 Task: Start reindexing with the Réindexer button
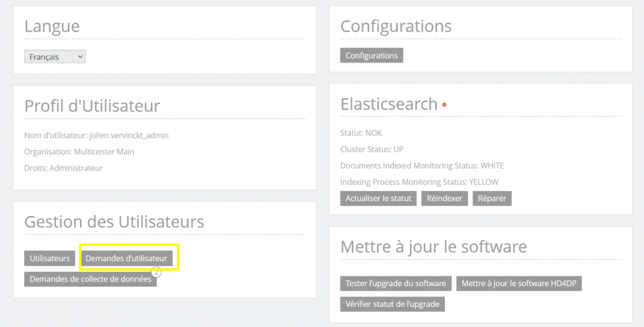[x=444, y=198]
